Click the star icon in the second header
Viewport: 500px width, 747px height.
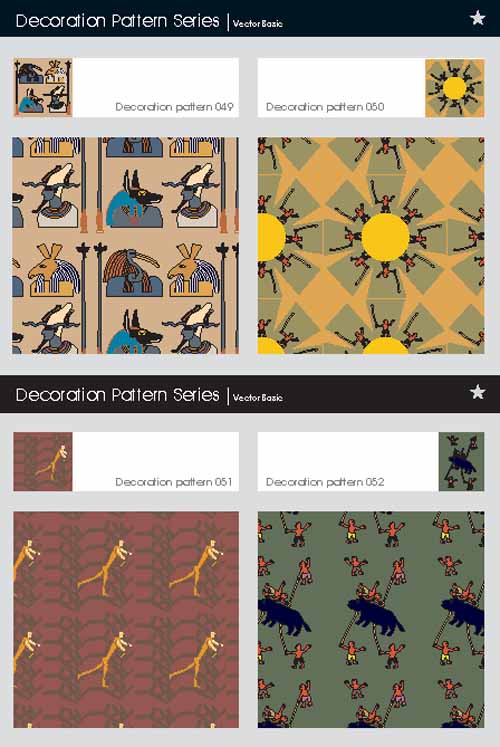[x=477, y=392]
